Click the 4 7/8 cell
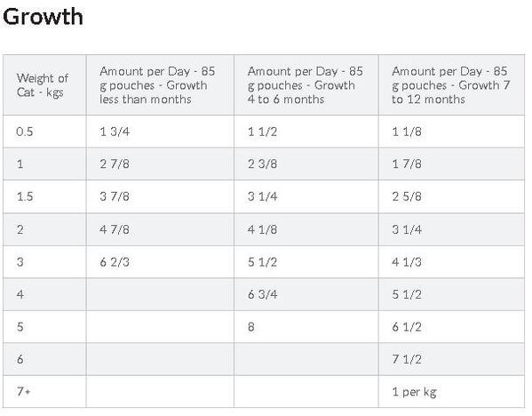This screenshot has width=532, height=416. pyautogui.click(x=160, y=229)
